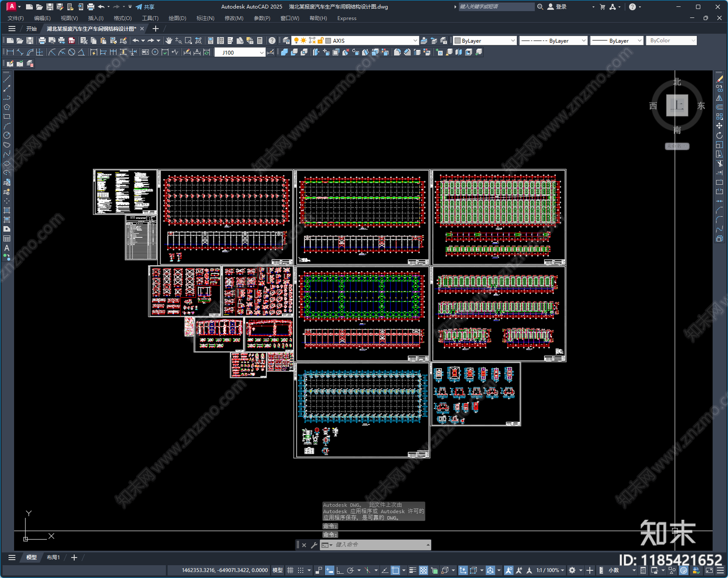Select the multiline Text tool in left toolbar
Image resolution: width=728 pixels, height=578 pixels.
pos(7,248)
